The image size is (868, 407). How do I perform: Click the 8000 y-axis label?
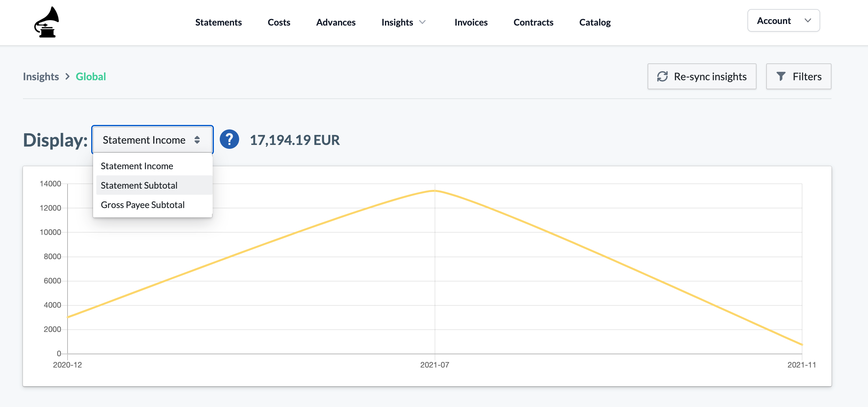point(52,257)
